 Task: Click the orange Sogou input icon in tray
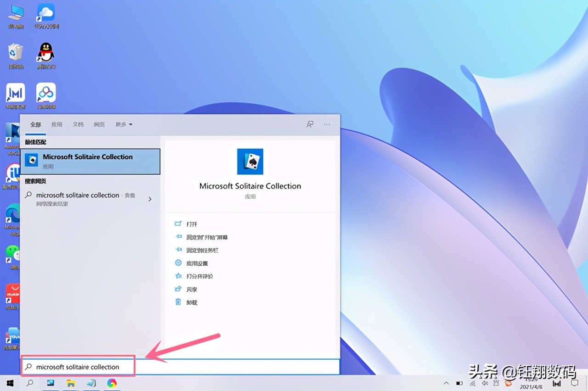pyautogui.click(x=509, y=383)
